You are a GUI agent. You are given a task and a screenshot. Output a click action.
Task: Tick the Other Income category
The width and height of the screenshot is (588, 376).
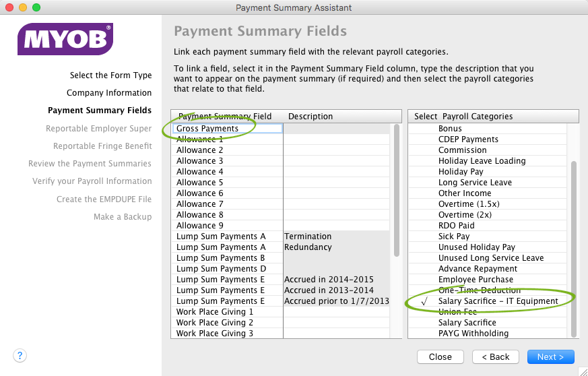[488, 193]
